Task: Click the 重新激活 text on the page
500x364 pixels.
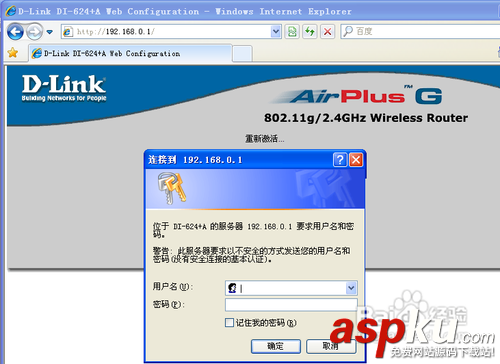Action: coord(265,139)
